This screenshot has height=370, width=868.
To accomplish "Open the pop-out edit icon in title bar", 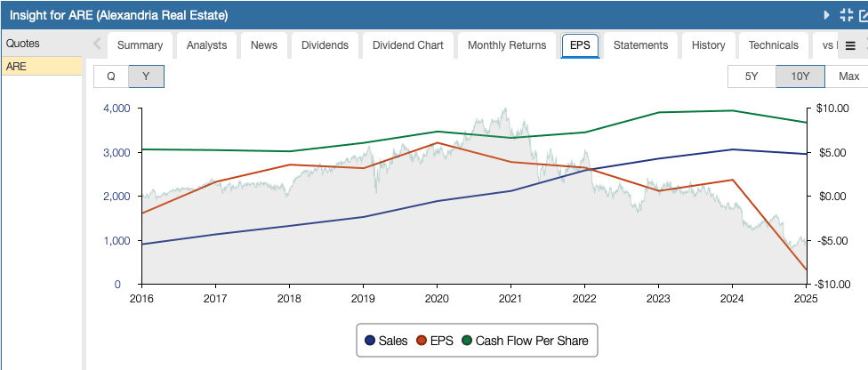I will tap(863, 15).
